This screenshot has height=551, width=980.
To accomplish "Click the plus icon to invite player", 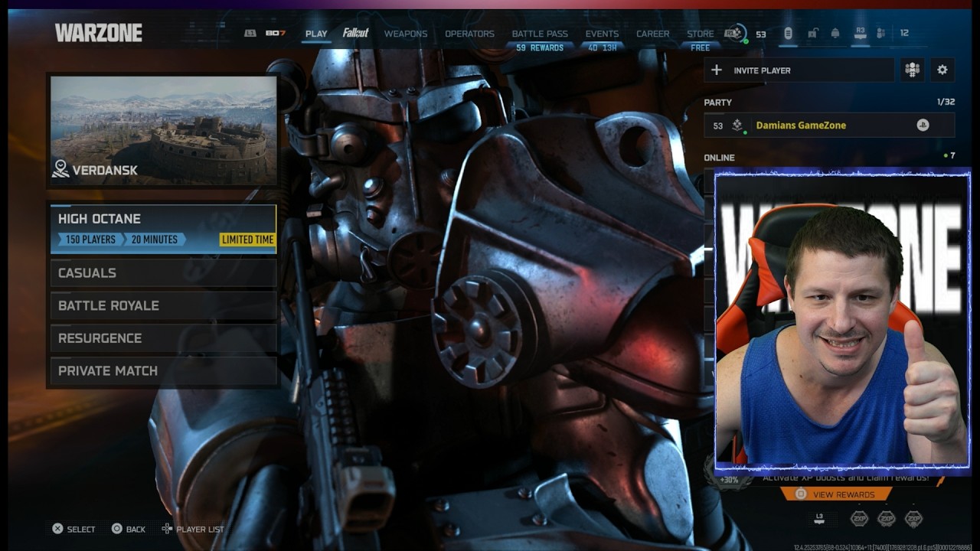I will [717, 70].
